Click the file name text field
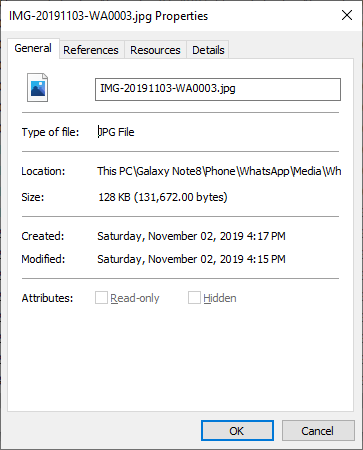363x450 pixels. pyautogui.click(x=218, y=89)
